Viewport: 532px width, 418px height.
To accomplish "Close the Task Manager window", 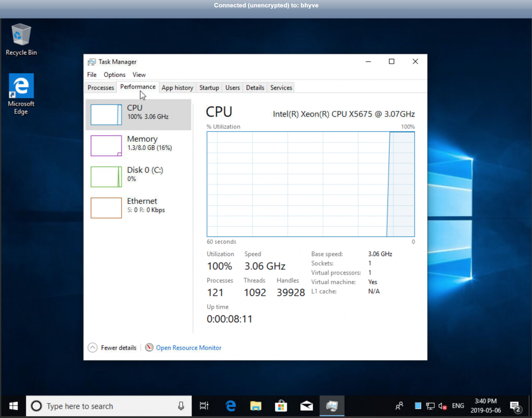I will (x=415, y=62).
